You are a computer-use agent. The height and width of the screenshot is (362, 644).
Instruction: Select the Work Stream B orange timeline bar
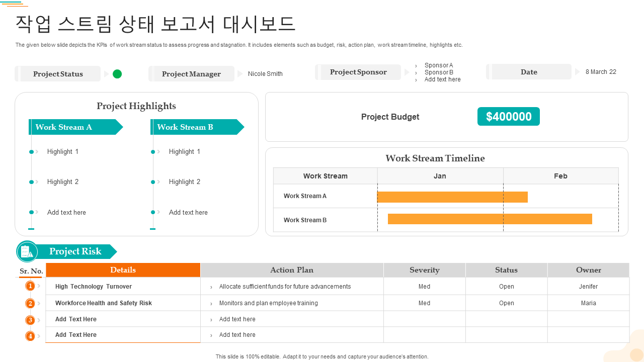490,219
